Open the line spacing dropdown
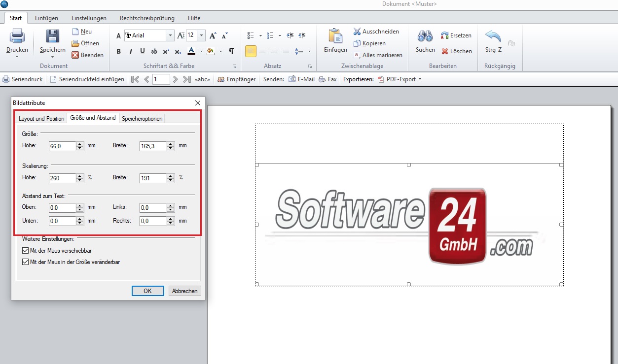This screenshot has width=618, height=364. [309, 51]
